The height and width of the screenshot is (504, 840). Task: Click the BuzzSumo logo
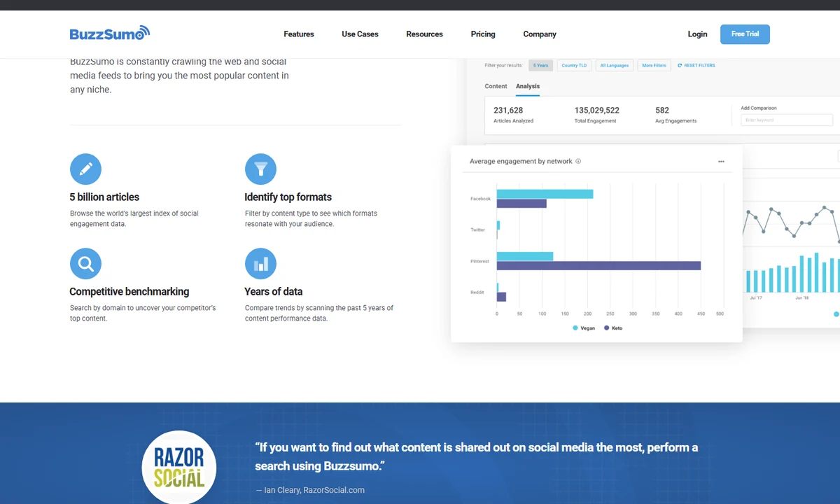pos(110,33)
